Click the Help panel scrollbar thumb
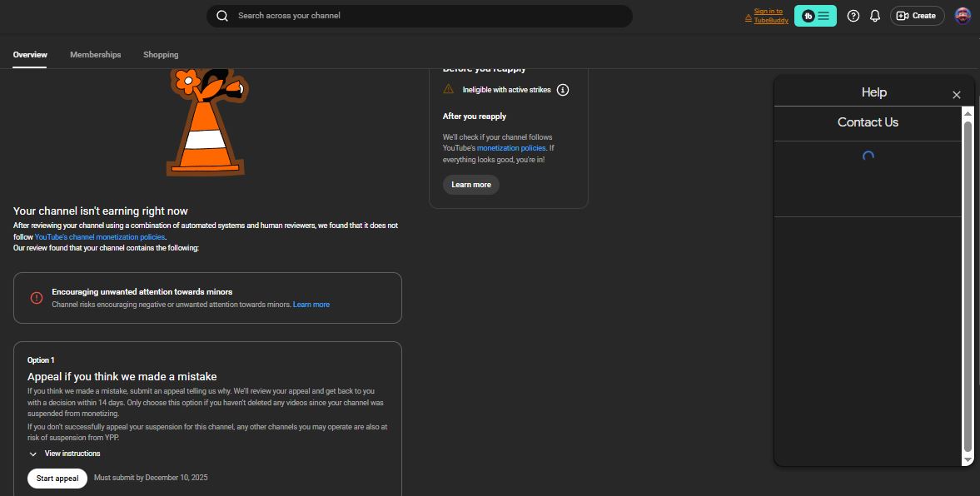The width and height of the screenshot is (980, 496). pyautogui.click(x=968, y=286)
